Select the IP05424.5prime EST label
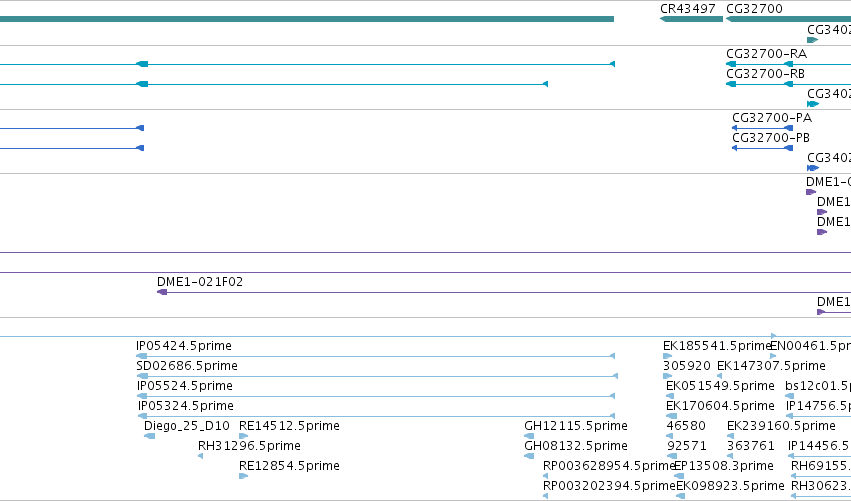851x501 pixels. pos(184,346)
